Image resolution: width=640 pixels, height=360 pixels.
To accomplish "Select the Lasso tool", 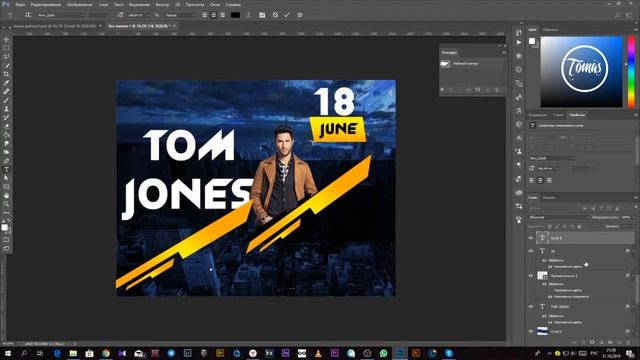I will (x=6, y=57).
